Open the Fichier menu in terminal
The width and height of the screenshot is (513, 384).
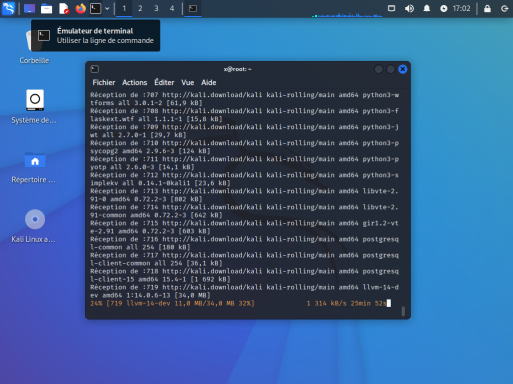pos(104,82)
